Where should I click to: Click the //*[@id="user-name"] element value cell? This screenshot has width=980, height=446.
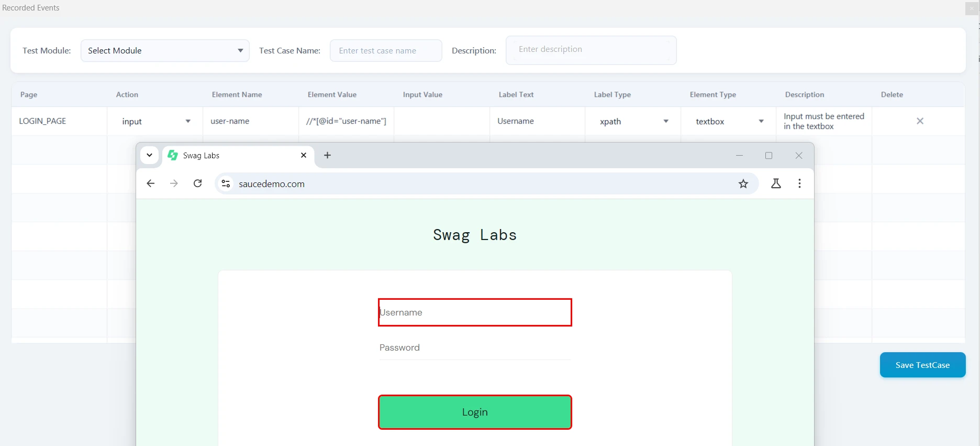(346, 121)
